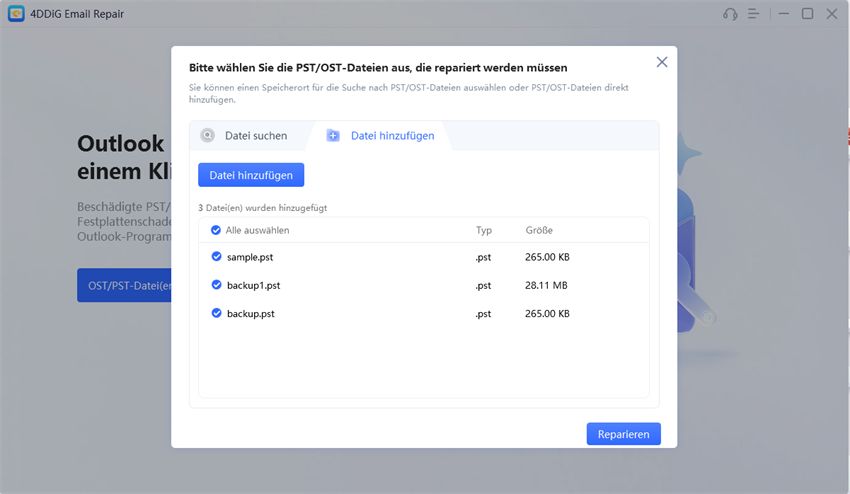Image resolution: width=850 pixels, height=494 pixels.
Task: Click the Größe column header
Action: 539,230
